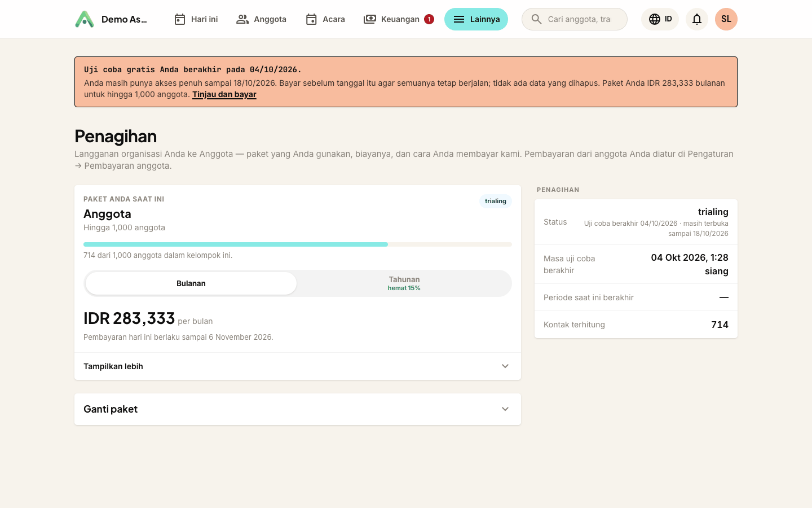Click the trialing status badge
Screen dimensions: 812x508
496,201
